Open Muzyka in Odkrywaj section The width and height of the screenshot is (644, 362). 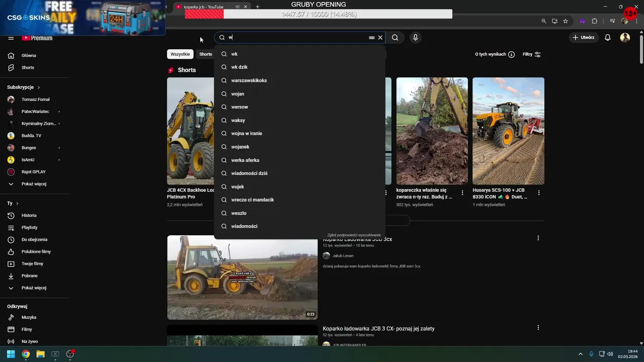coord(33,318)
